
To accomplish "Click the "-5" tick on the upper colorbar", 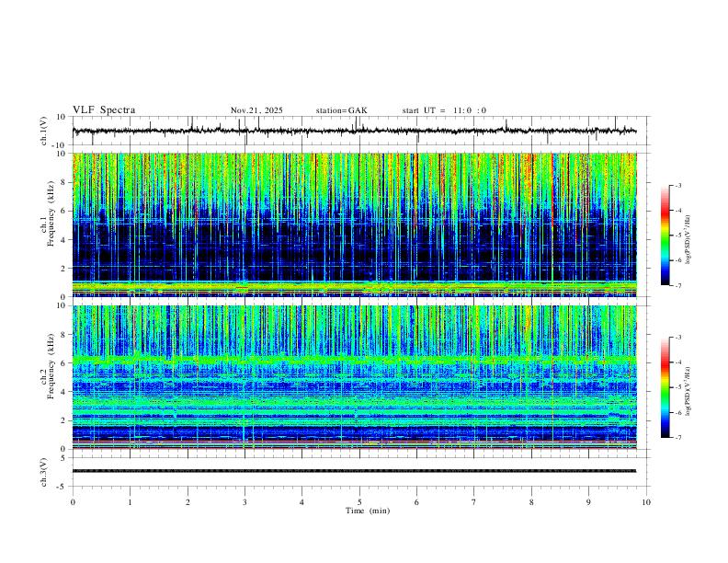I will 677,236.
